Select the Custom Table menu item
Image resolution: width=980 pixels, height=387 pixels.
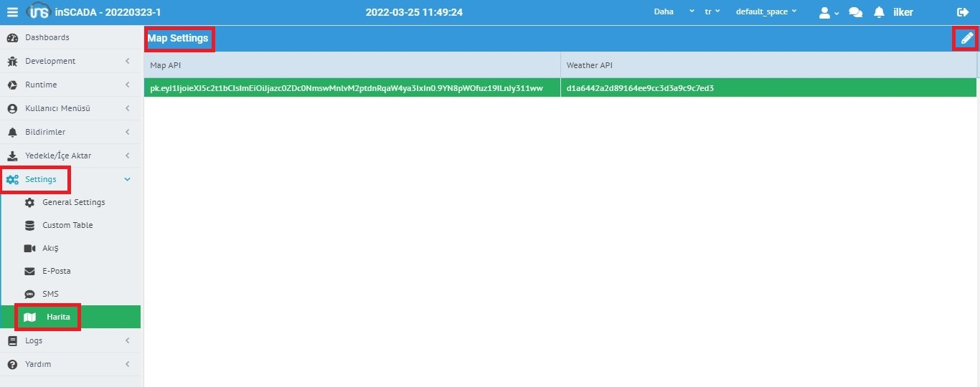67,225
